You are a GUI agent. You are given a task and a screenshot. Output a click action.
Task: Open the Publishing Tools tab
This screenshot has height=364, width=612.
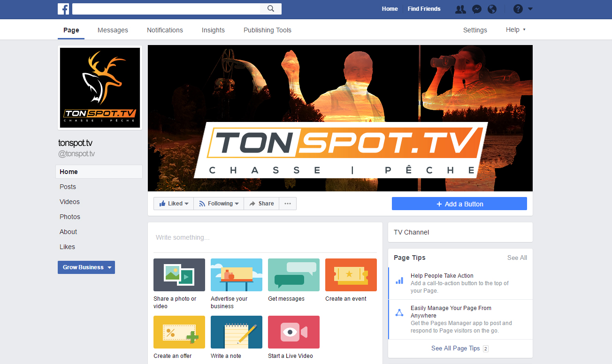(x=268, y=30)
